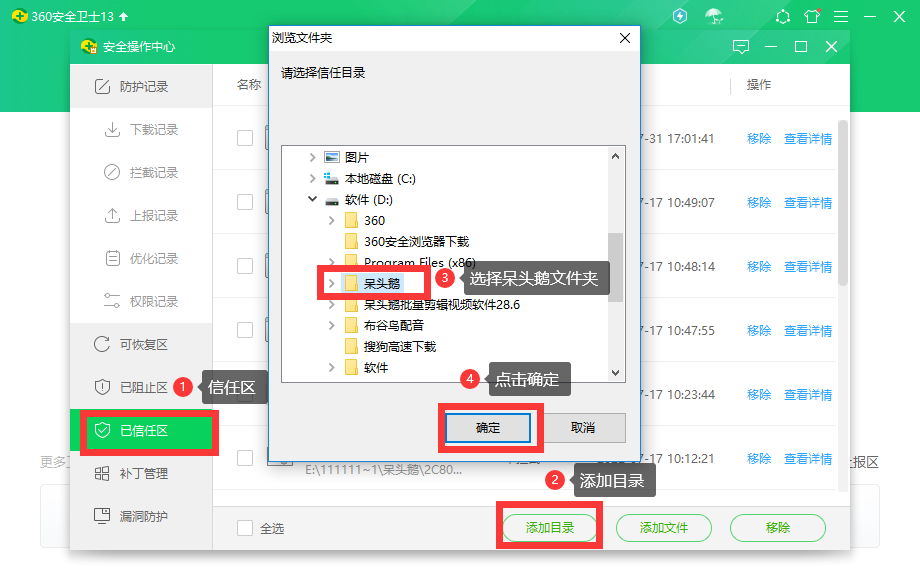Click the 补丁管理 grid icon

[x=102, y=473]
